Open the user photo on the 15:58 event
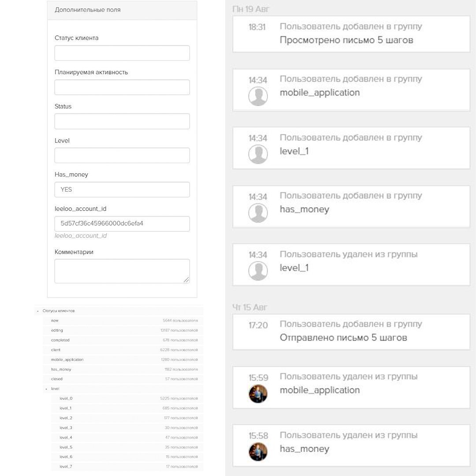 pos(258,452)
